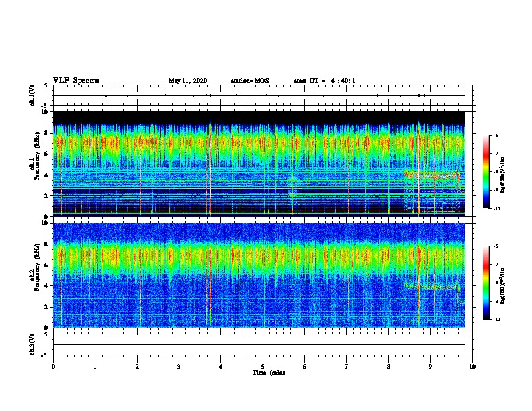Click the 4 kHz emission band in ch.2 spectrogram
The image size is (532, 411).
(431, 286)
